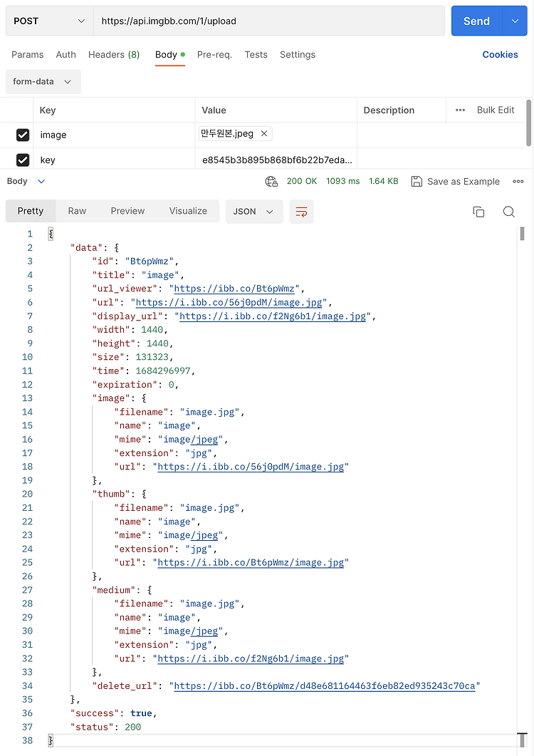Open the Headers (8) tab

114,54
